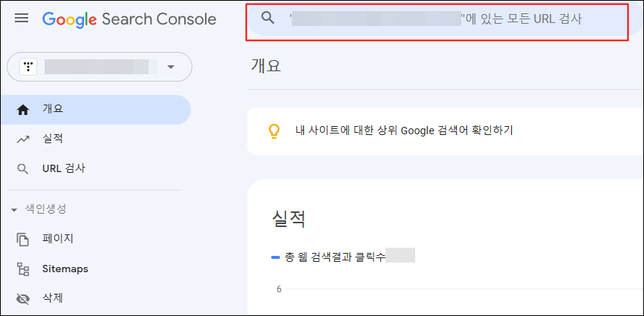
Task: Click the lightbulb tip icon
Action: (273, 131)
